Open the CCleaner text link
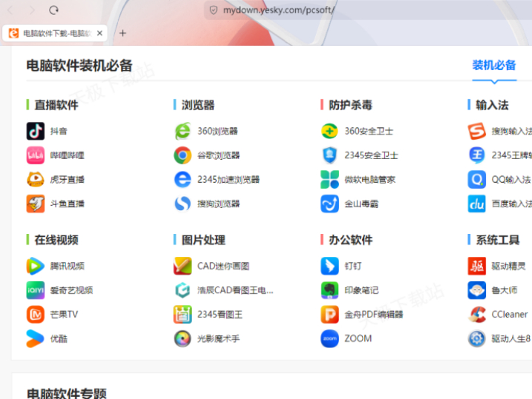This screenshot has height=399, width=532. point(510,314)
